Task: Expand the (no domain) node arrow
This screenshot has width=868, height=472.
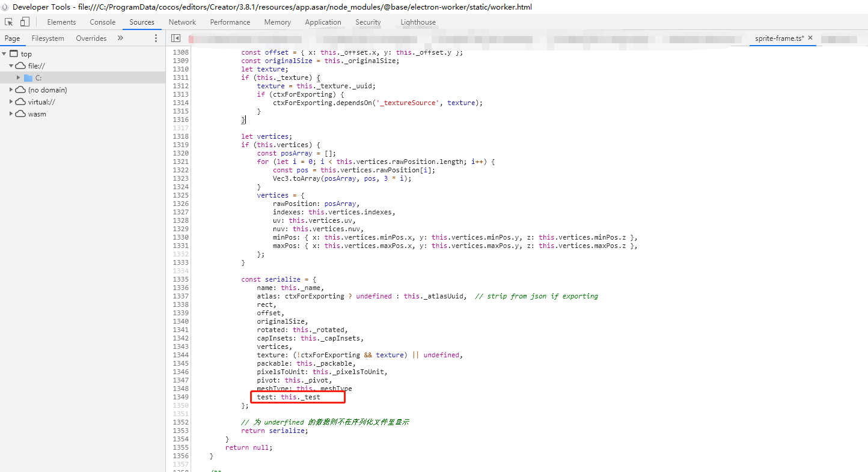Action: point(11,90)
